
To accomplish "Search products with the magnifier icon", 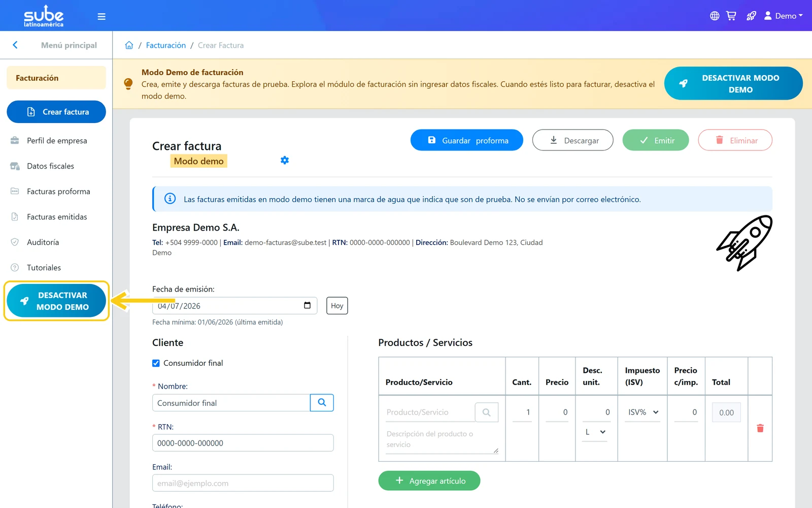I will (487, 412).
